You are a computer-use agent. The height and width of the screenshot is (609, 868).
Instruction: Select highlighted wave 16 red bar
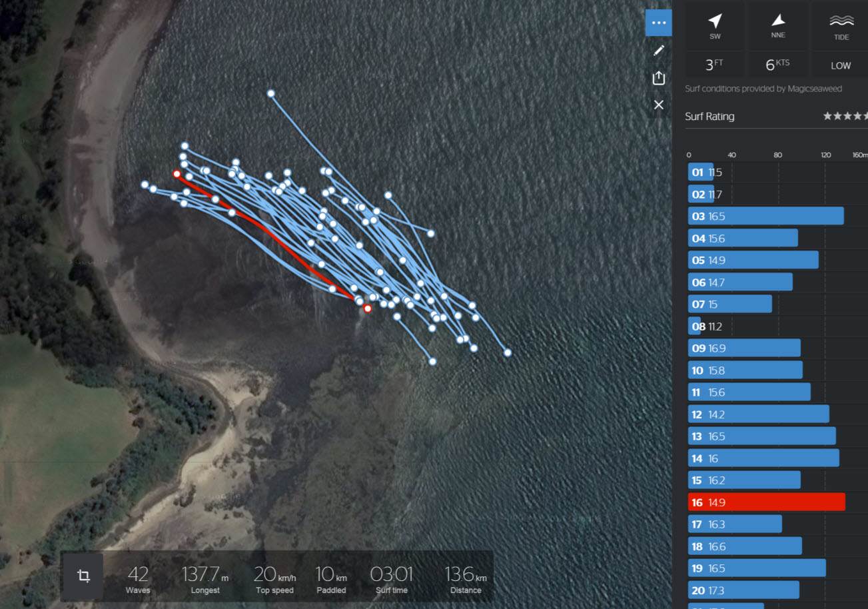[x=766, y=502]
